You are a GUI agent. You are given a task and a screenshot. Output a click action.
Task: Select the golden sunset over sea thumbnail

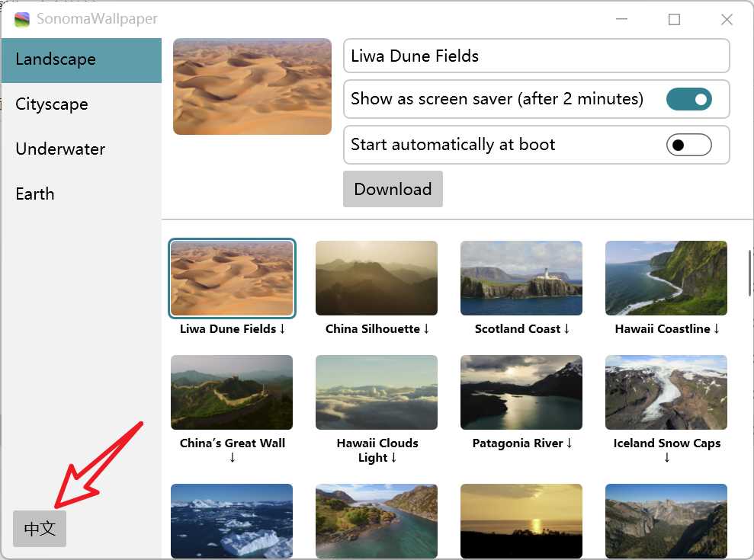tap(521, 521)
